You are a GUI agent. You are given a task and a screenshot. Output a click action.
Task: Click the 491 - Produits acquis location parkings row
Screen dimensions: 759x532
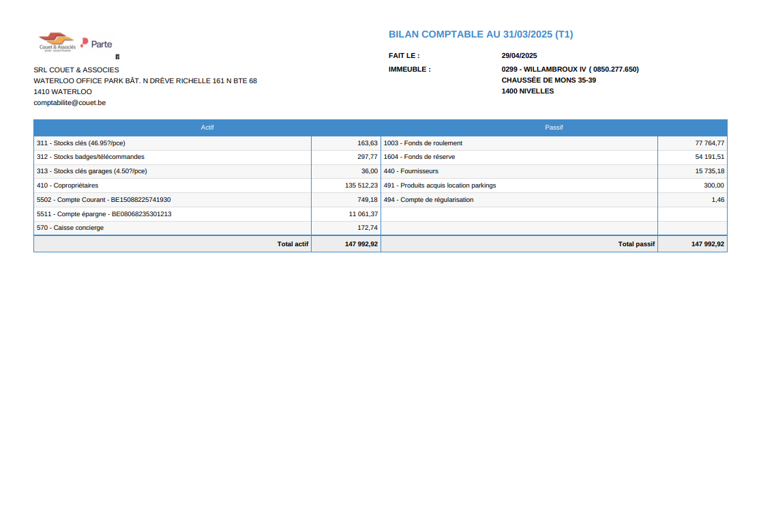tap(440, 186)
